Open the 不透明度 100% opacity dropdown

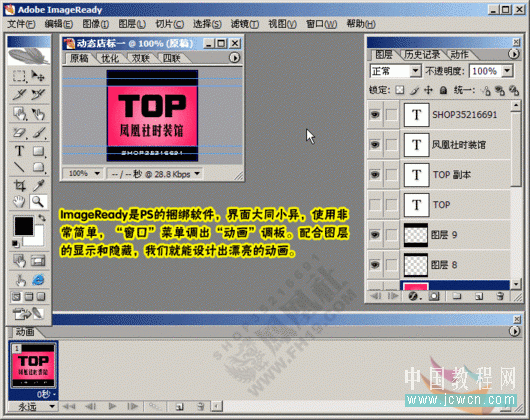507,71
